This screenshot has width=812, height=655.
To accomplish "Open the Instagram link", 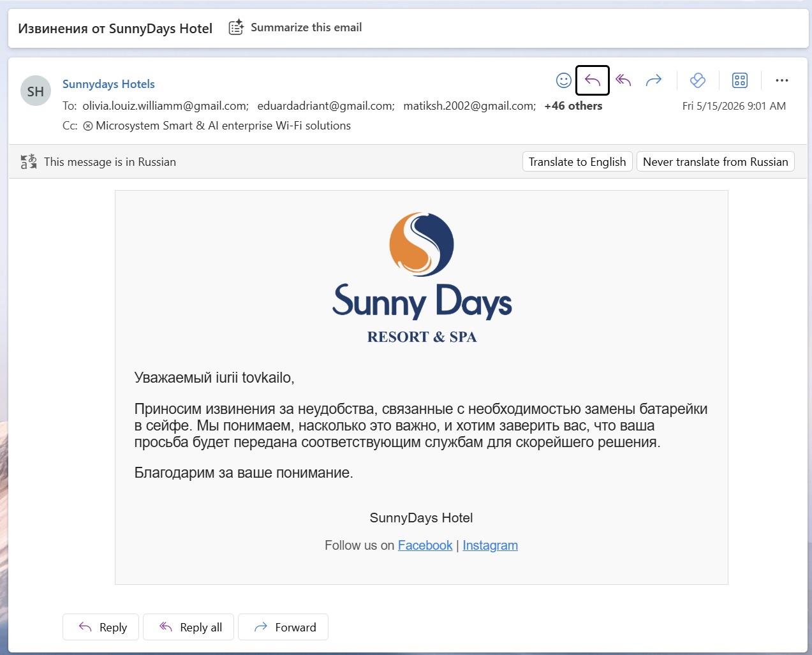I will tap(490, 545).
